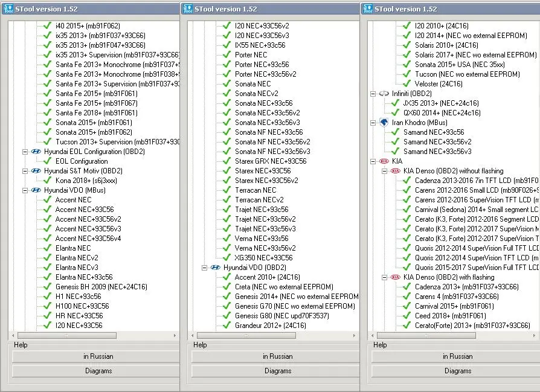The height and width of the screenshot is (392, 540).
Task: Collapse the Hyundai S&T Motiv (OBD2) node
Action: pyautogui.click(x=25, y=171)
